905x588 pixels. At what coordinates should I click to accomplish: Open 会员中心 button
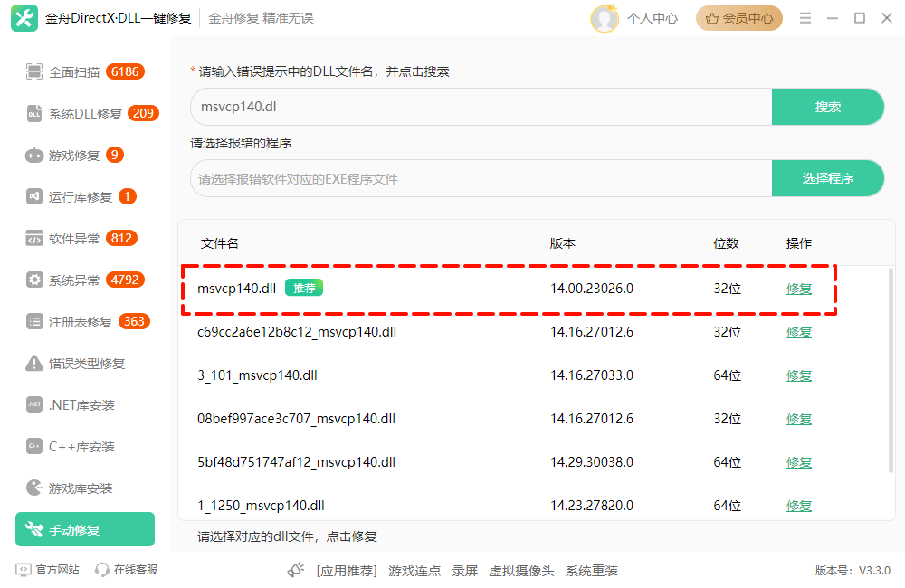pyautogui.click(x=738, y=18)
